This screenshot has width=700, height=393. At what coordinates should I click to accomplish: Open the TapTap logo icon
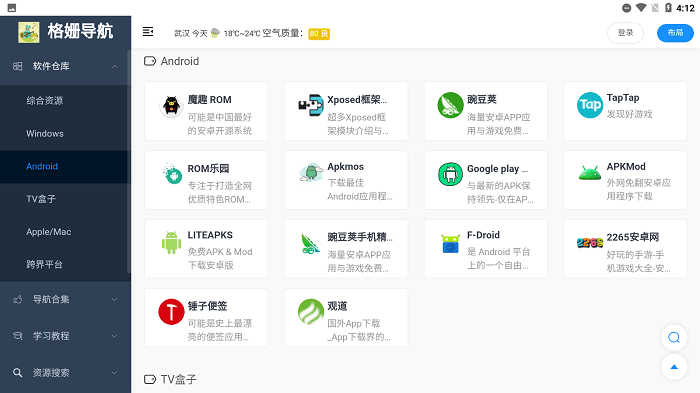coord(590,105)
